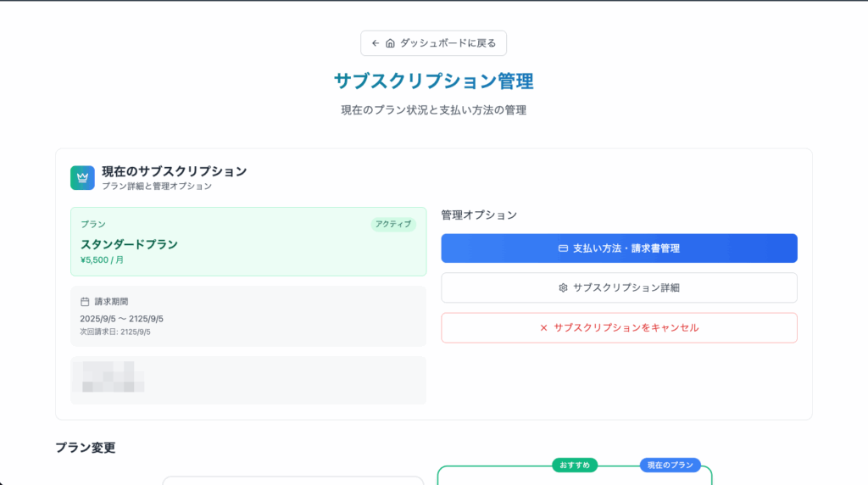Click the red X icon on the cancel button

click(543, 327)
